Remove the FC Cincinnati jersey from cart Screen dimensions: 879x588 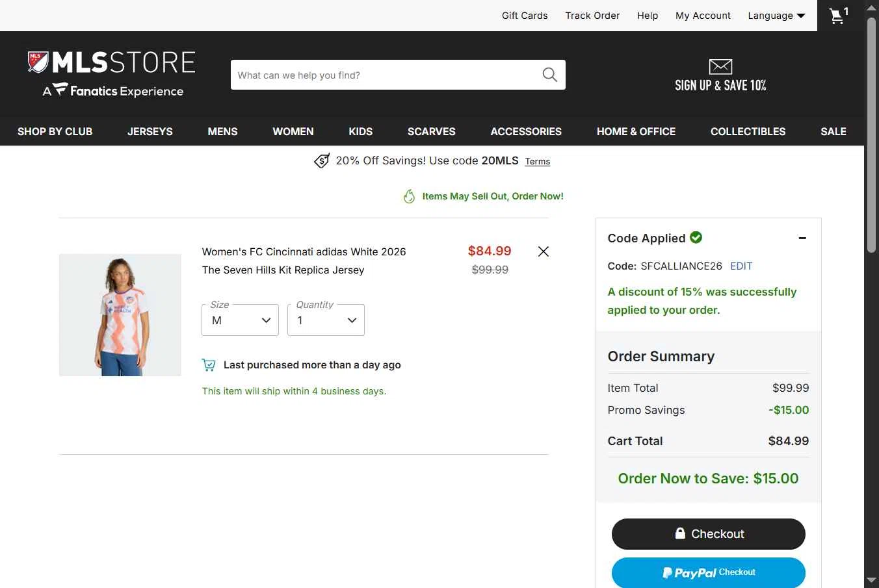coord(544,251)
